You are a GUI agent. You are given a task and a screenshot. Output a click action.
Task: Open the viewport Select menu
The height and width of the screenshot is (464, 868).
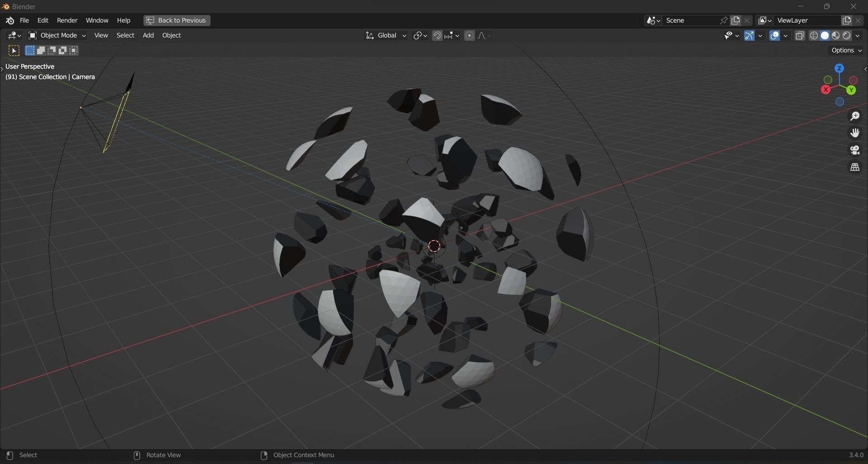[125, 35]
